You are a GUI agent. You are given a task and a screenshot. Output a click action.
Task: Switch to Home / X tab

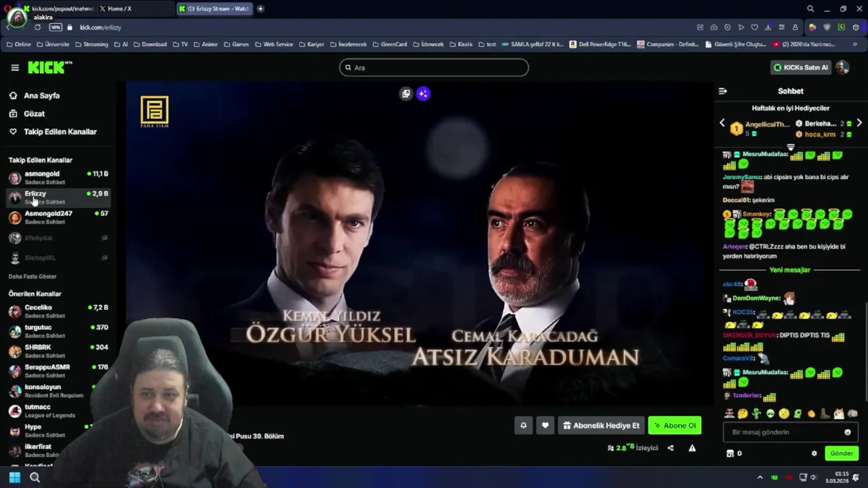[x=136, y=9]
